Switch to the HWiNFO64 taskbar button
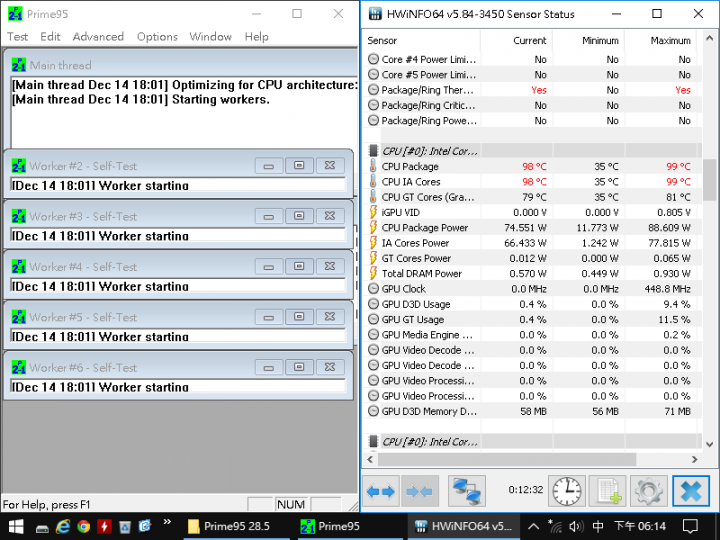 coord(464,526)
